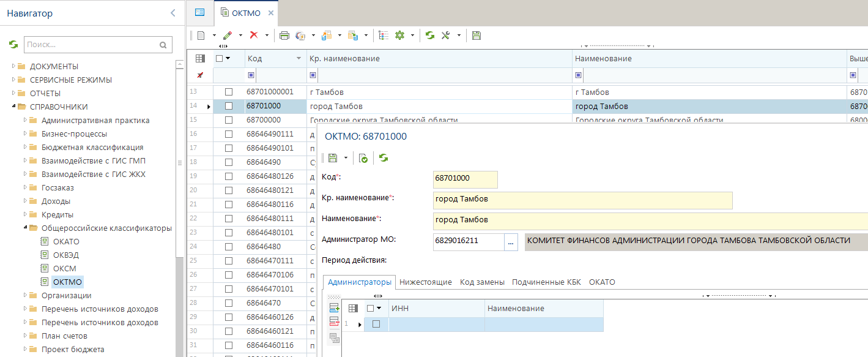Click the save icon in the OKTMO detail form
Screen dimensions: 868x357
[333, 158]
